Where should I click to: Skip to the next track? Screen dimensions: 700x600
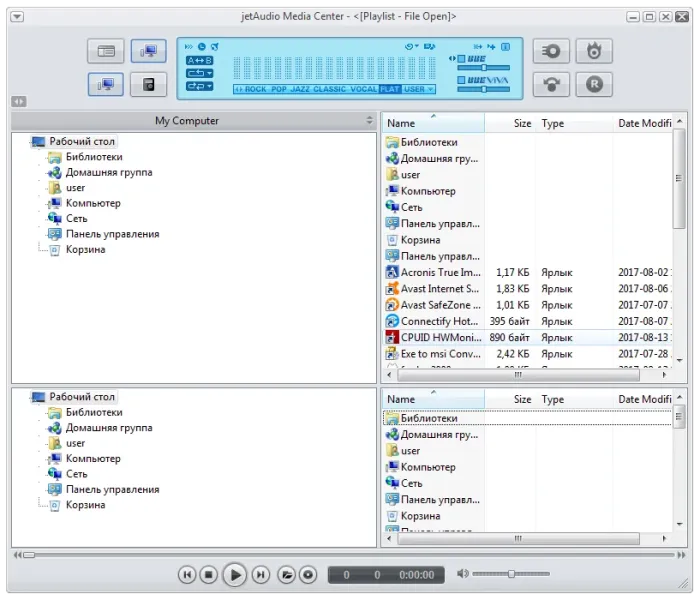260,574
